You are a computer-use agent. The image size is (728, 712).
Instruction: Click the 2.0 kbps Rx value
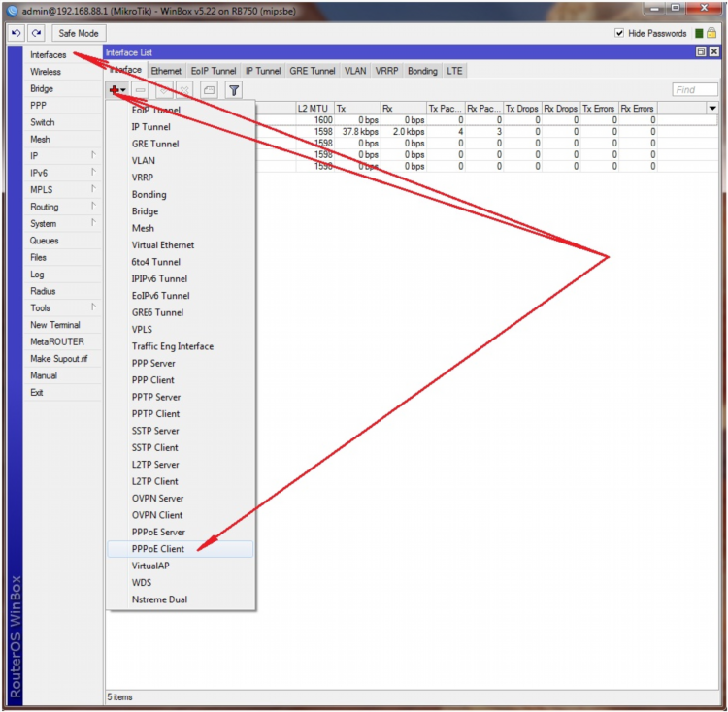pos(409,132)
